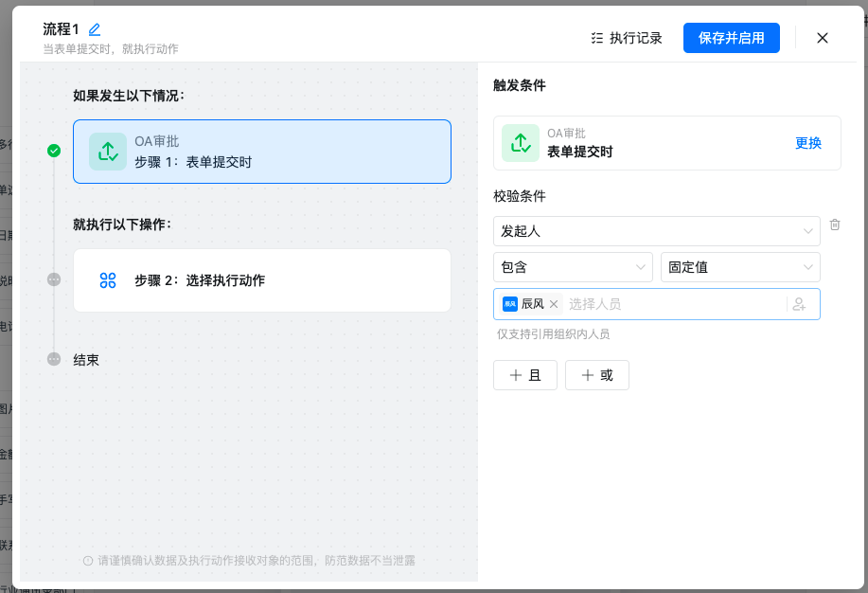
Task: Click the pencil icon to rename 流程1
Action: [x=95, y=29]
